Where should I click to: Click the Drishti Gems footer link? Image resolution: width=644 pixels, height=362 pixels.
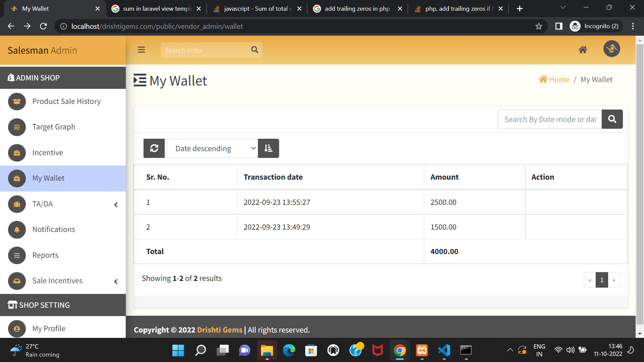pyautogui.click(x=220, y=330)
